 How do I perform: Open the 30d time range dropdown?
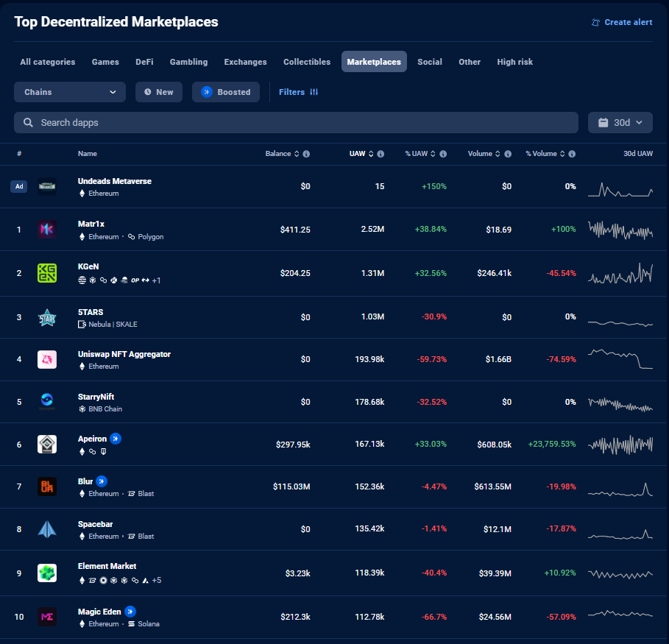pos(620,123)
